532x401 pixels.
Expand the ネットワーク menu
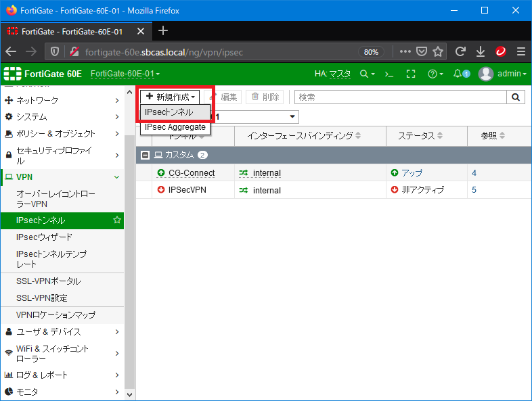click(x=62, y=100)
